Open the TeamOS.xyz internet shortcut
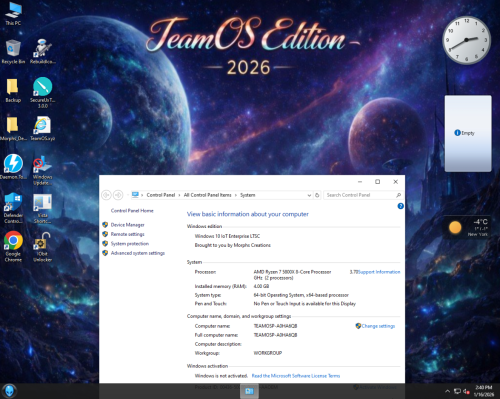The height and width of the screenshot is (399, 500). click(42, 129)
